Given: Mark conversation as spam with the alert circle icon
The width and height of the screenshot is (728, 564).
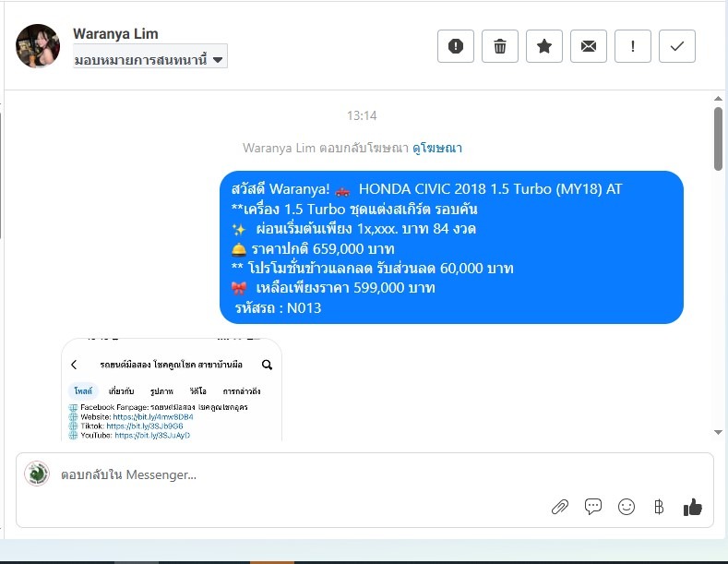Looking at the screenshot, I should [456, 46].
